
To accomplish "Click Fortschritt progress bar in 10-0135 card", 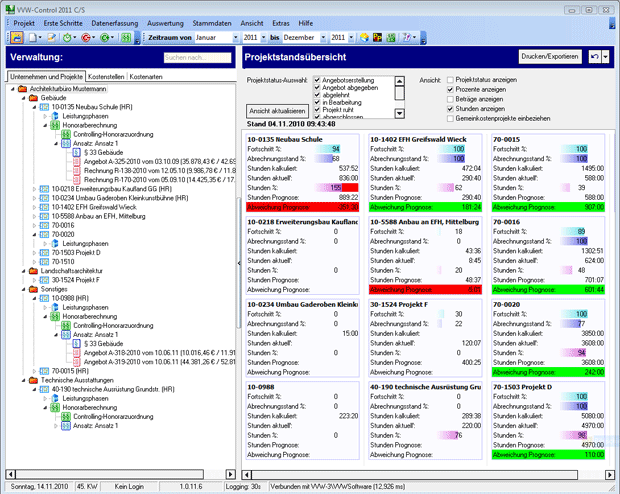I will tap(328, 149).
